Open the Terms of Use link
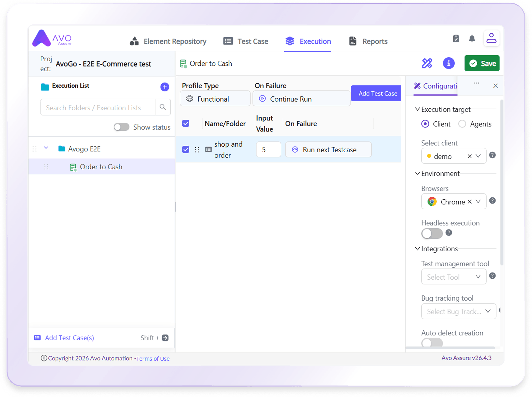 153,359
